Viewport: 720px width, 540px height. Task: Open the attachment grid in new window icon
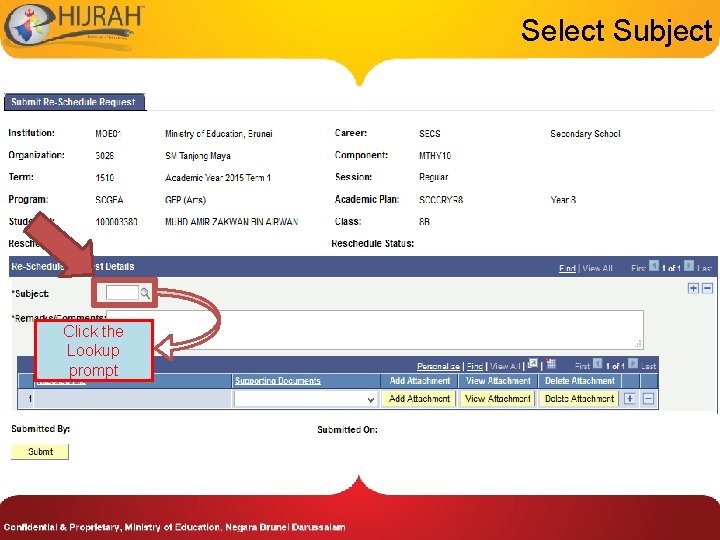[533, 364]
